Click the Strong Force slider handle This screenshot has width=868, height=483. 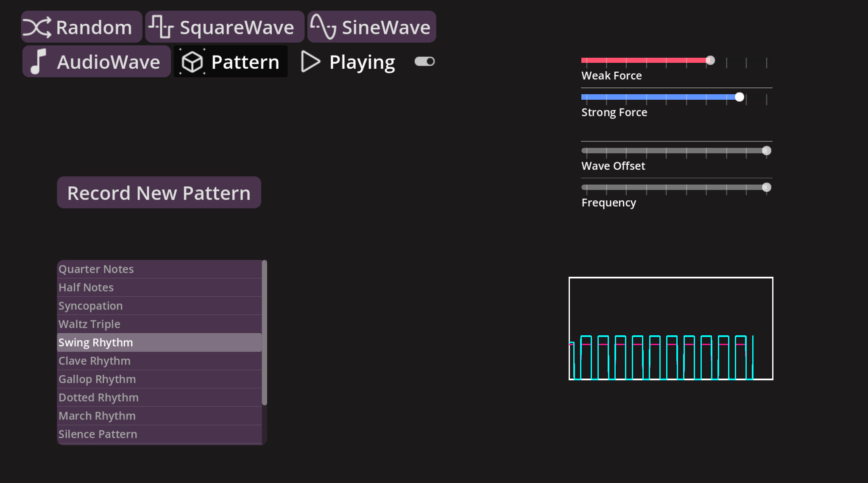[x=740, y=97]
